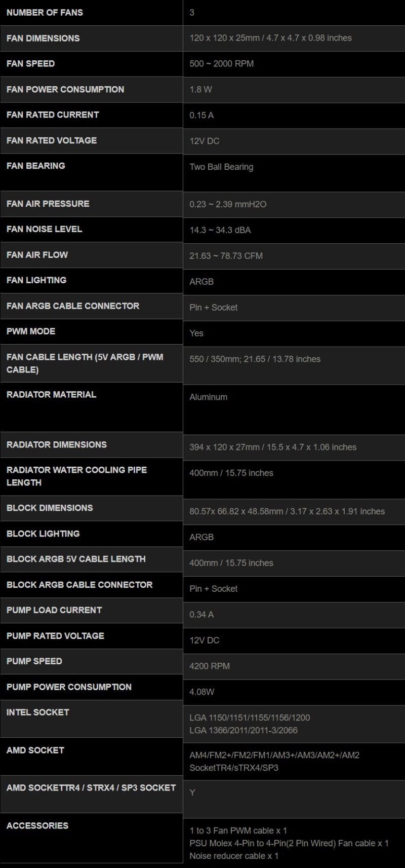The image size is (405, 868).
Task: Click the 4200 RPM pump speed value
Action: click(x=210, y=666)
